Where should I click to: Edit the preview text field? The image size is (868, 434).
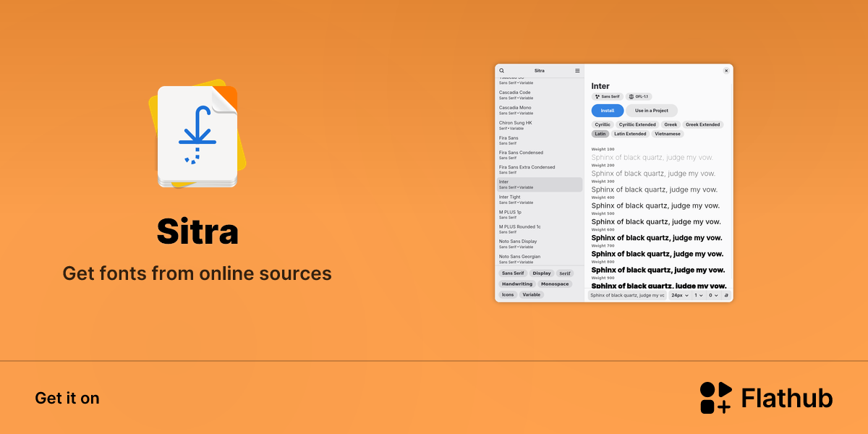coord(627,295)
